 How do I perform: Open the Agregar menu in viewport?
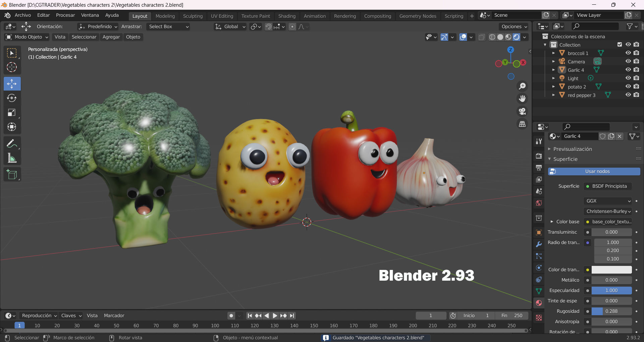point(111,37)
